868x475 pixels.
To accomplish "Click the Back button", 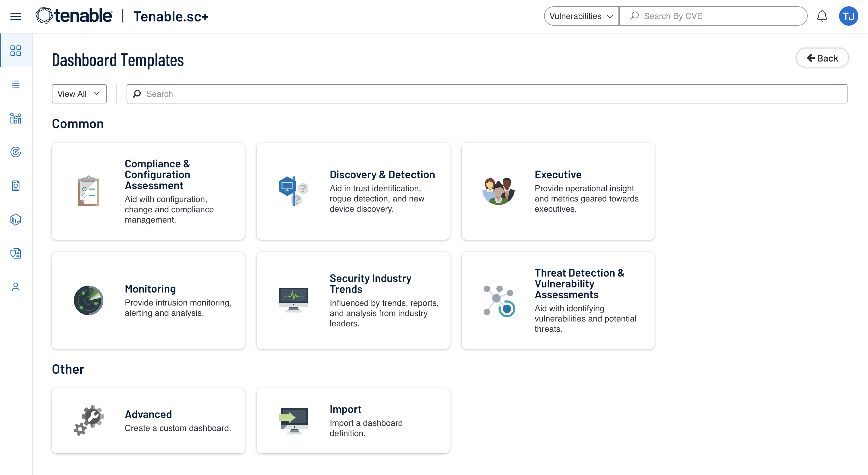I will (822, 58).
